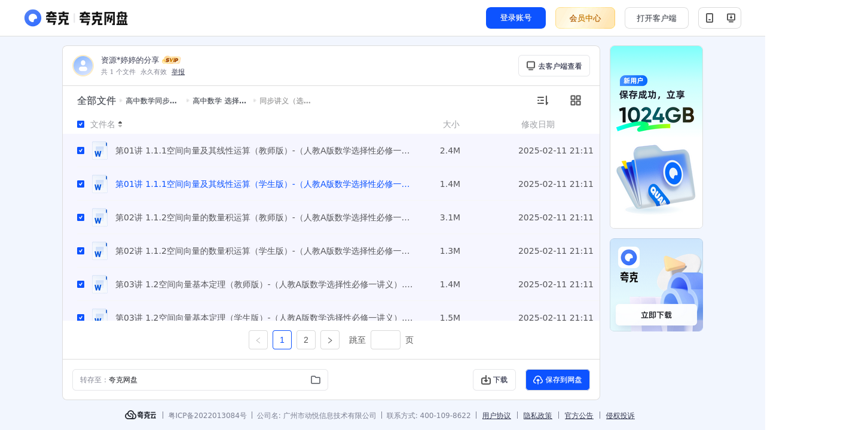Open the 隐私政策 link
The image size is (868, 430).
pyautogui.click(x=538, y=416)
